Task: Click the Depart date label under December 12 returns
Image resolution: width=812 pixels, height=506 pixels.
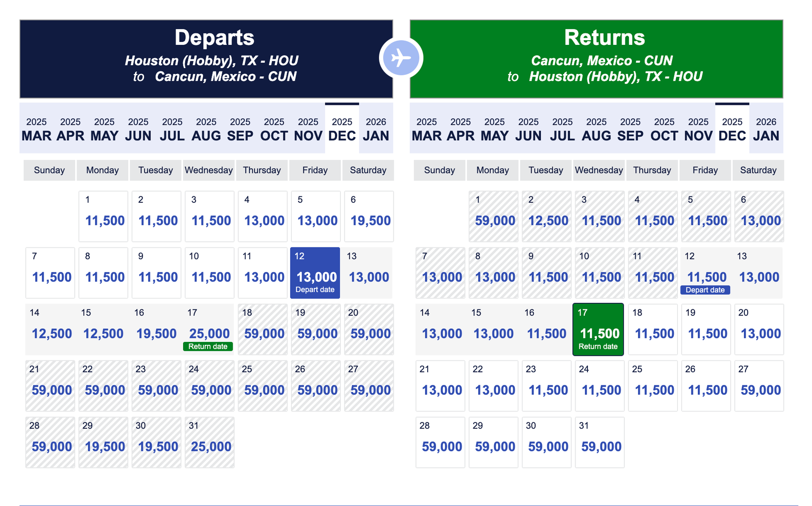Action: coord(705,290)
